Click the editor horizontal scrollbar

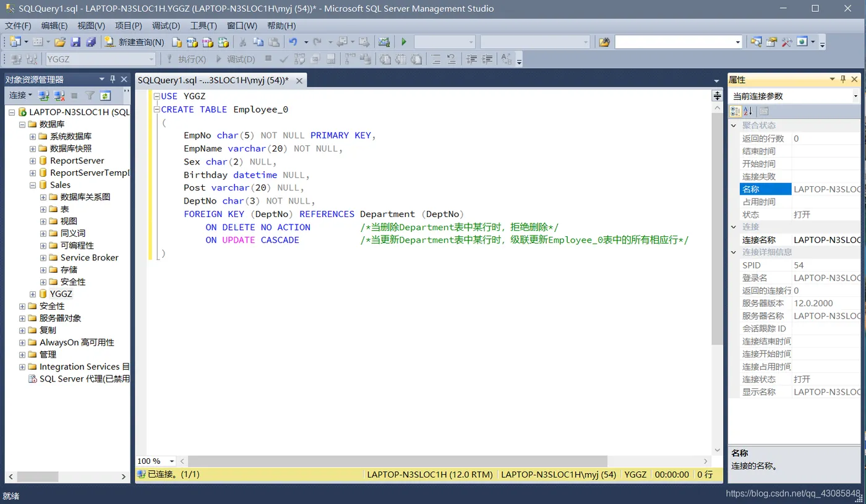pyautogui.click(x=398, y=461)
